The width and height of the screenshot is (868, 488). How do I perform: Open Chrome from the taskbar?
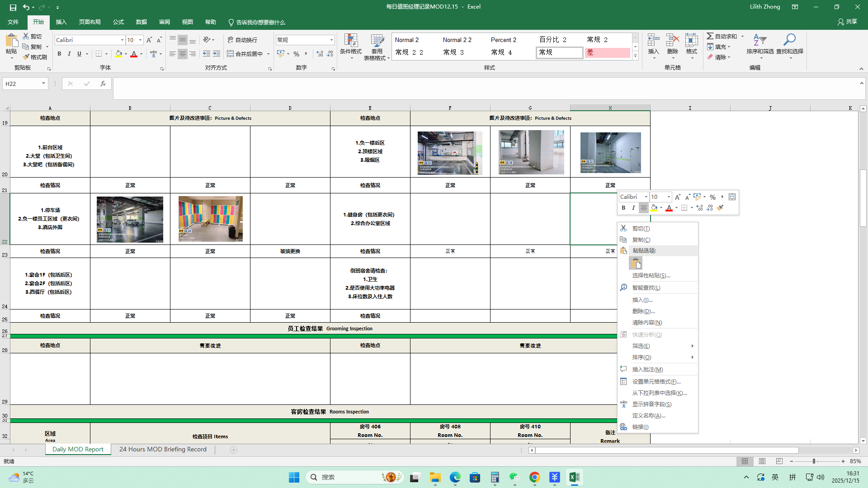click(x=534, y=477)
